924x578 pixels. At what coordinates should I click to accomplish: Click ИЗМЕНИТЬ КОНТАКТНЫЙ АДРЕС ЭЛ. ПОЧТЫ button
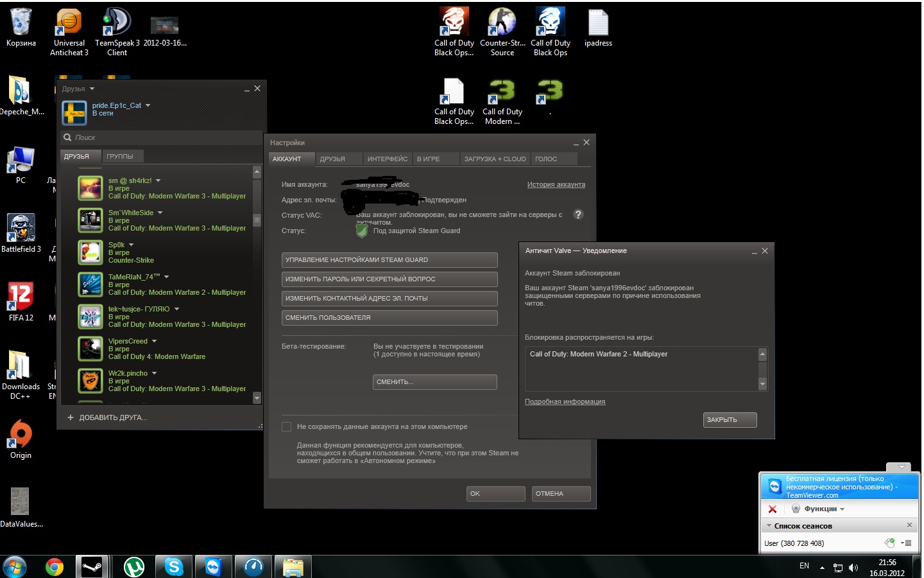click(x=389, y=299)
